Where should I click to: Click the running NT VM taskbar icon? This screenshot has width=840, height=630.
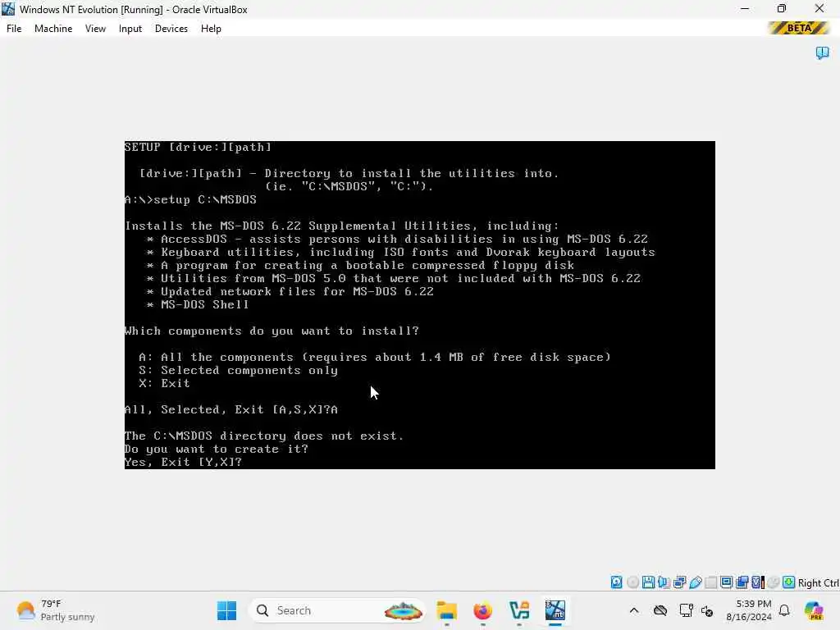click(555, 610)
